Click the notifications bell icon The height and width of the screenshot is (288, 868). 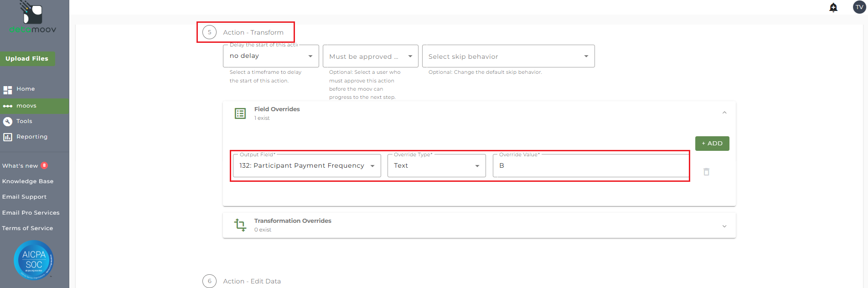coord(833,7)
